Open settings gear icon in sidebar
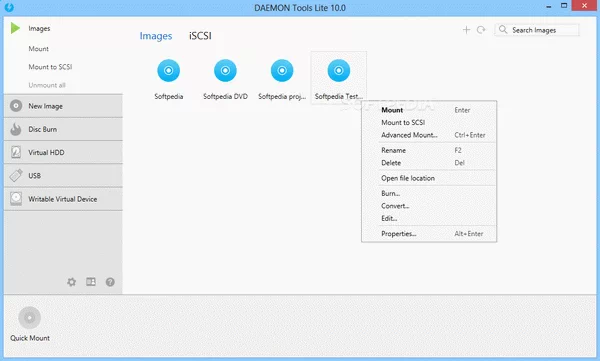Image resolution: width=600 pixels, height=361 pixels. point(72,282)
